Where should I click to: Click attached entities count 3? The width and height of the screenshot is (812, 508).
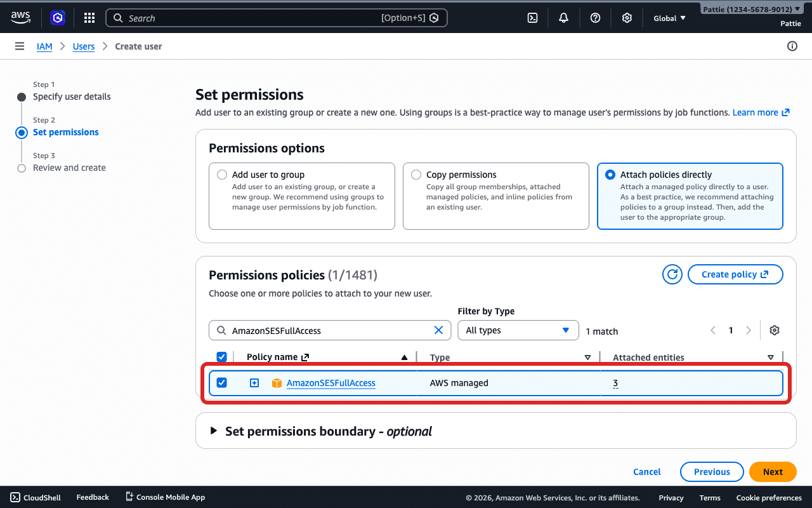tap(615, 383)
